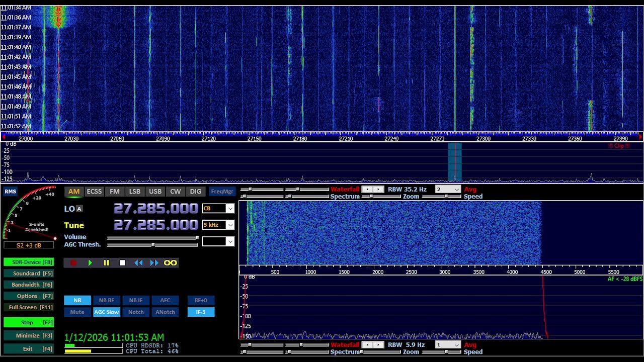The height and width of the screenshot is (362, 644).
Task: Open SDR-Device [F8] settings
Action: (x=29, y=262)
